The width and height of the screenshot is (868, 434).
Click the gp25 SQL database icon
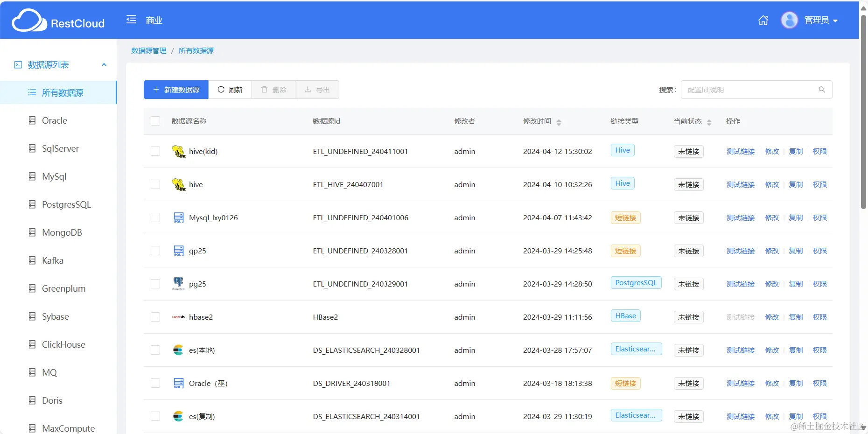[x=178, y=251]
